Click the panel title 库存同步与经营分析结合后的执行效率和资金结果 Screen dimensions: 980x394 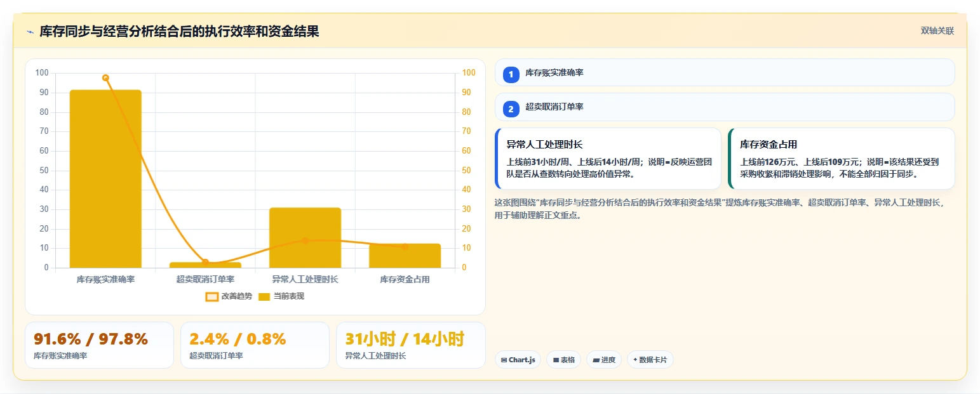(x=179, y=32)
